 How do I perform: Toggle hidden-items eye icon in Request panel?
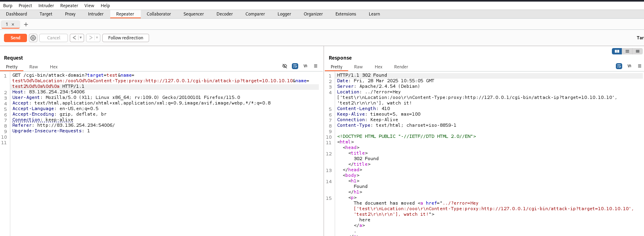point(285,66)
